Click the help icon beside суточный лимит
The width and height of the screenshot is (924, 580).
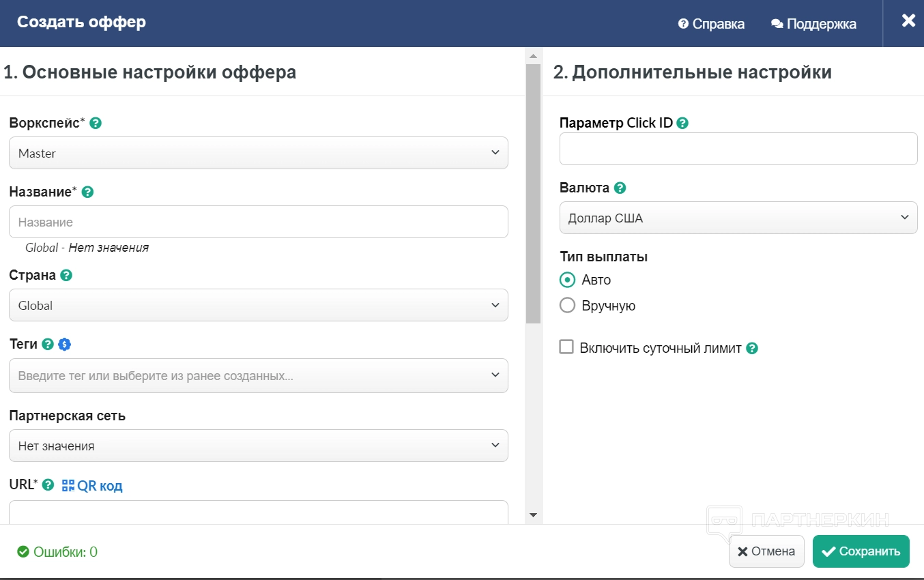tap(752, 349)
